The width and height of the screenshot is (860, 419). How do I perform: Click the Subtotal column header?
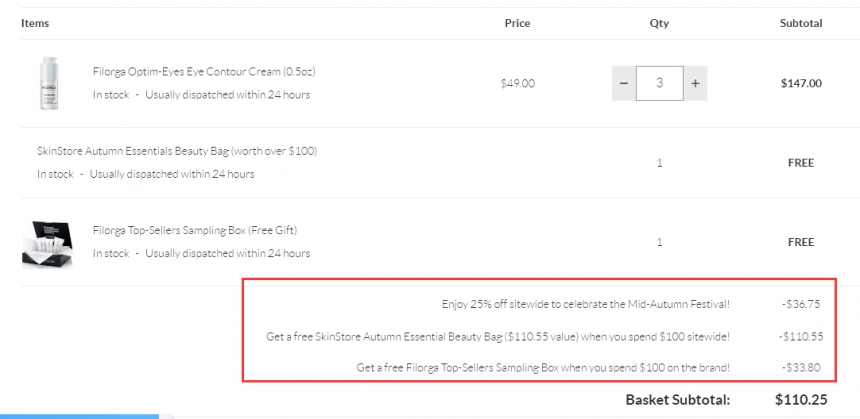click(801, 23)
